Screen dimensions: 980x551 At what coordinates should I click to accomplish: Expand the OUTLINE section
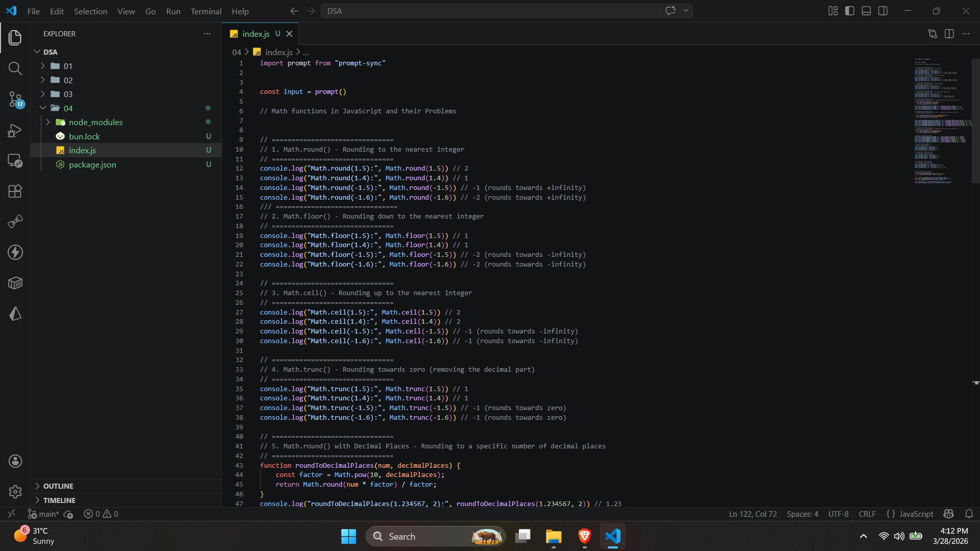(x=58, y=486)
